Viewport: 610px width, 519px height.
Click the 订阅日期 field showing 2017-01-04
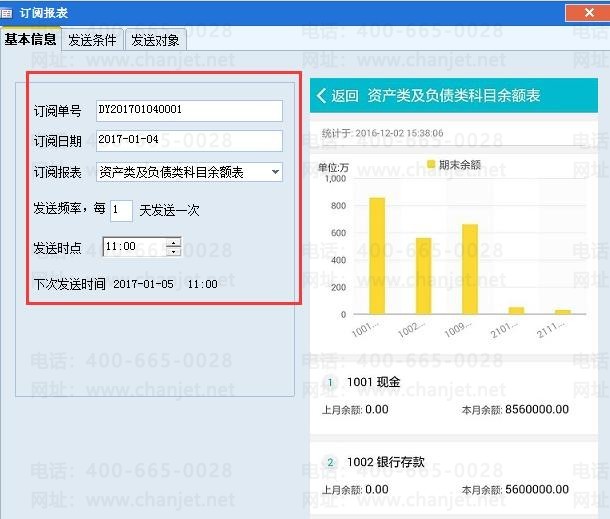coord(189,140)
